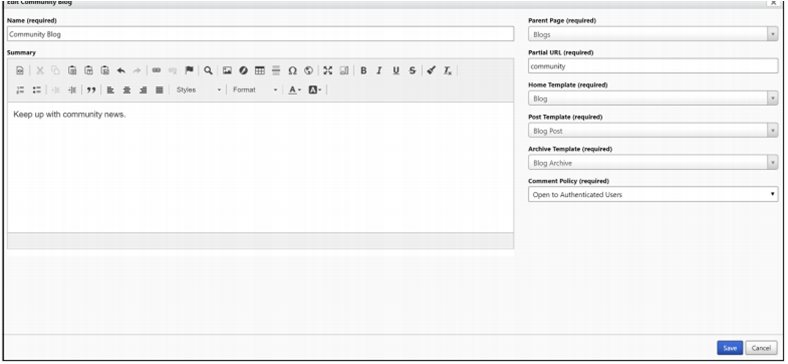Open the Styles dropdown
The height and width of the screenshot is (364, 788).
tap(198, 90)
